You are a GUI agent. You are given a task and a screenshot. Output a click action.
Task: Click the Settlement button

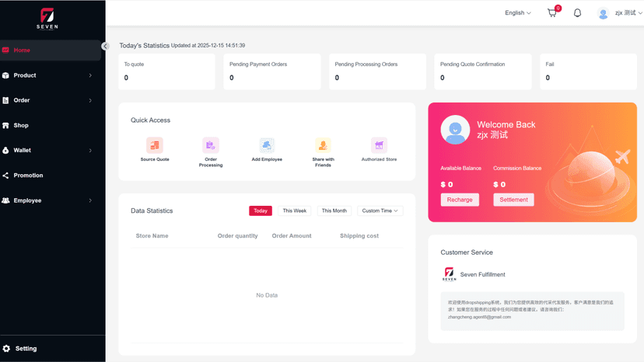(x=513, y=200)
